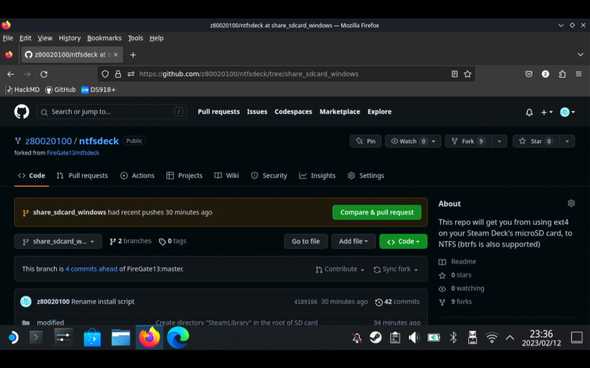Image resolution: width=590 pixels, height=368 pixels.
Task: Click the Fork button
Action: pos(469,141)
